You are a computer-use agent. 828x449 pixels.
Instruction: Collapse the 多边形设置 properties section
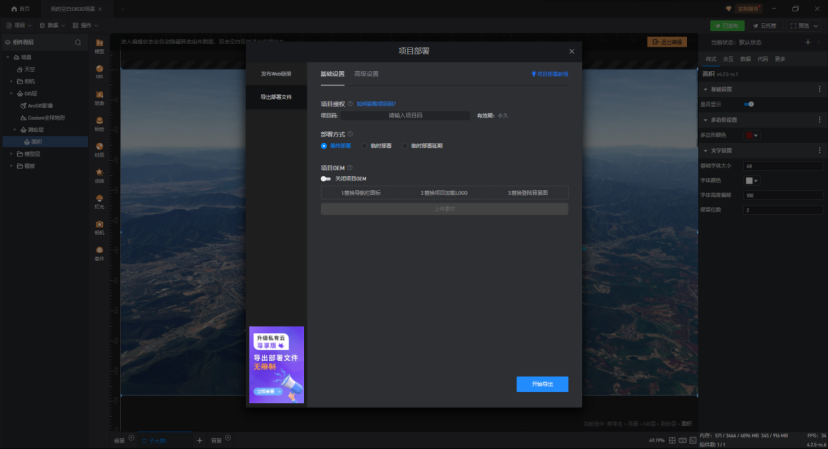(x=705, y=120)
